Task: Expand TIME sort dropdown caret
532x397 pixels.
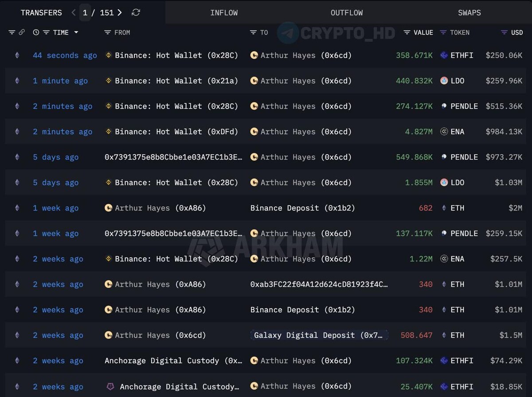Action: [x=76, y=32]
